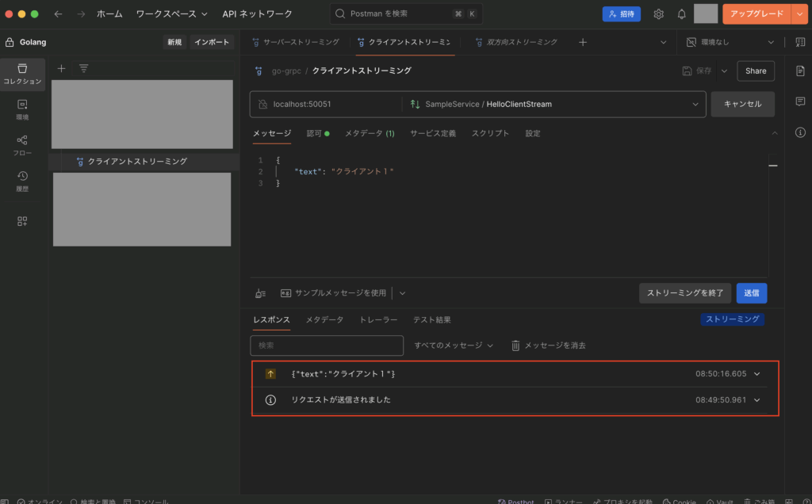Open the notifications bell
This screenshot has width=812, height=504.
681,14
